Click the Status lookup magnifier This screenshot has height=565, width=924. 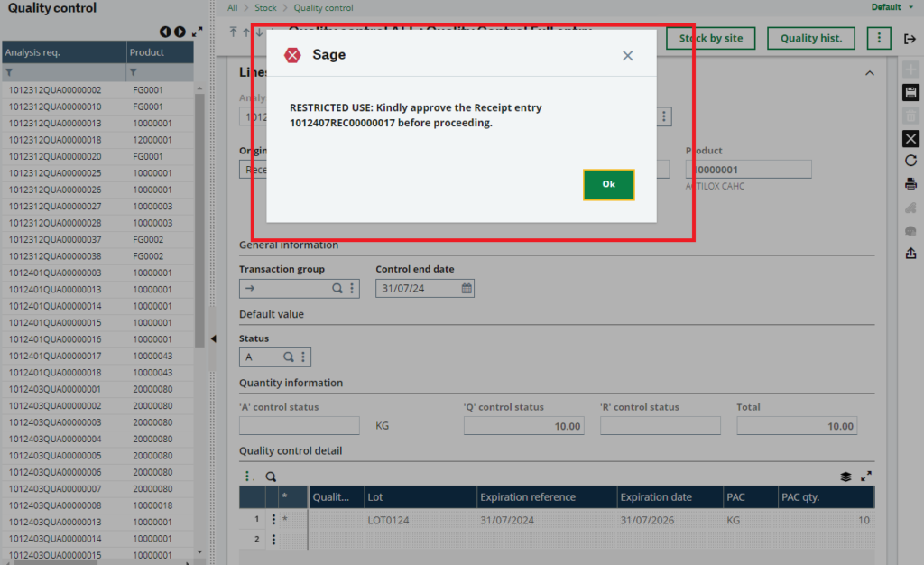click(288, 357)
